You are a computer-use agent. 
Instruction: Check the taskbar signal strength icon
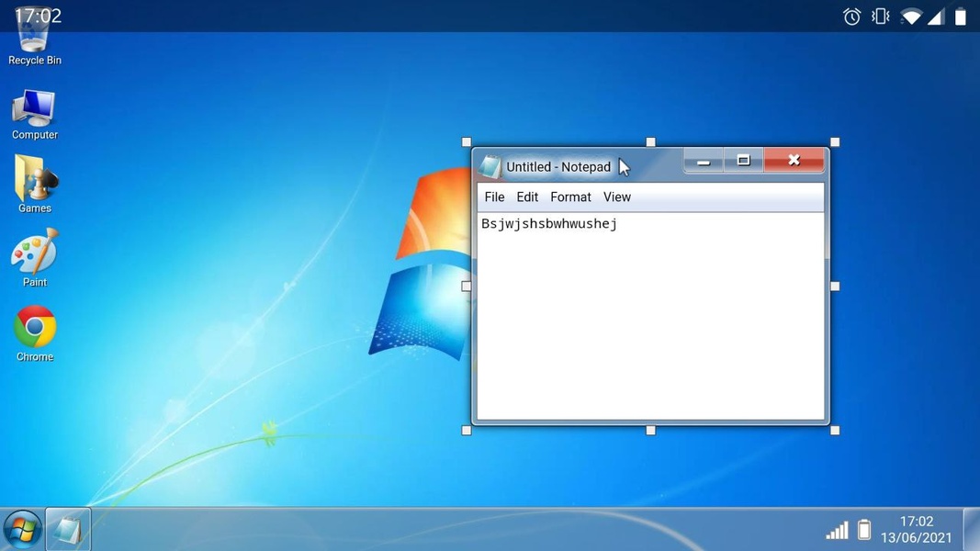point(837,530)
